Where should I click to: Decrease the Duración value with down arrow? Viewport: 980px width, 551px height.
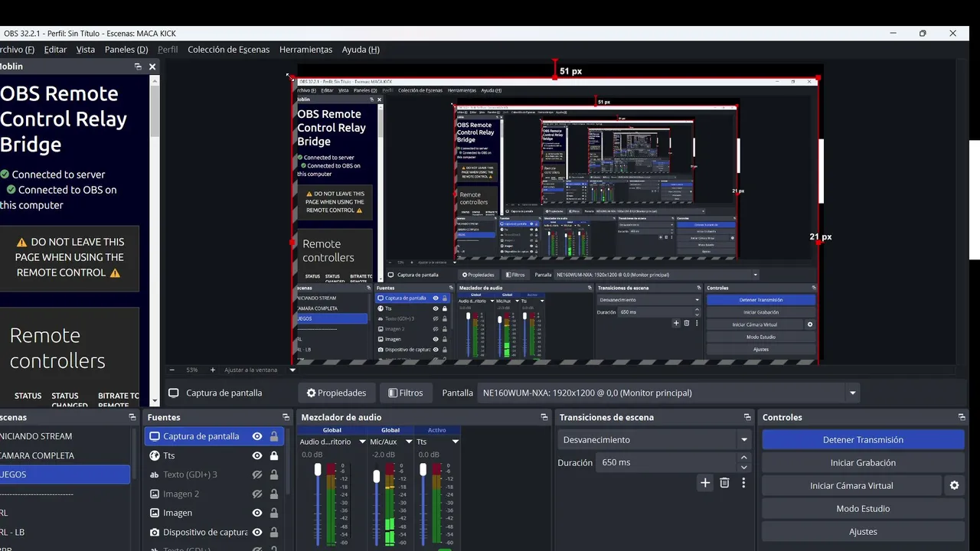(x=743, y=467)
